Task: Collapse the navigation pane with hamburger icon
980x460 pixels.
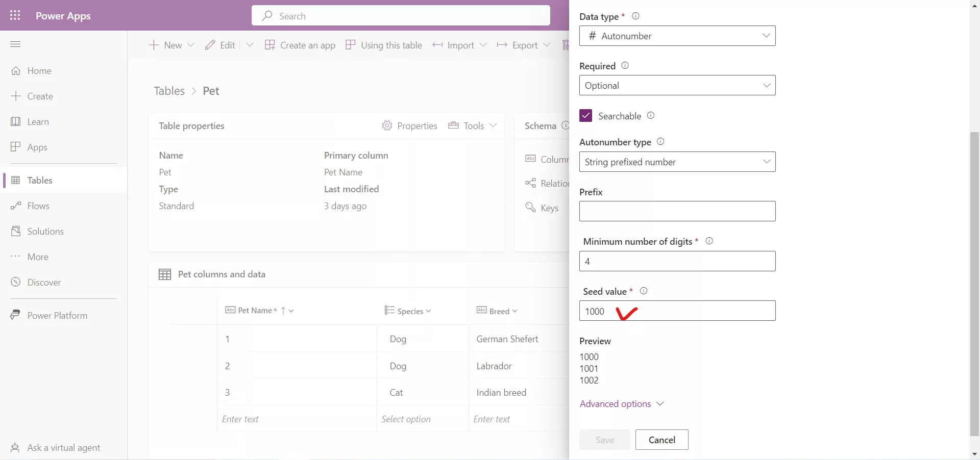Action: (15, 44)
